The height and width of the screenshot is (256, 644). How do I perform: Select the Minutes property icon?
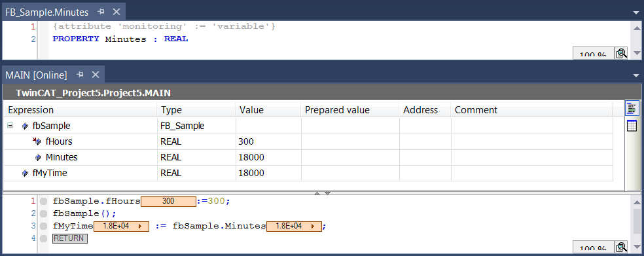click(38, 157)
